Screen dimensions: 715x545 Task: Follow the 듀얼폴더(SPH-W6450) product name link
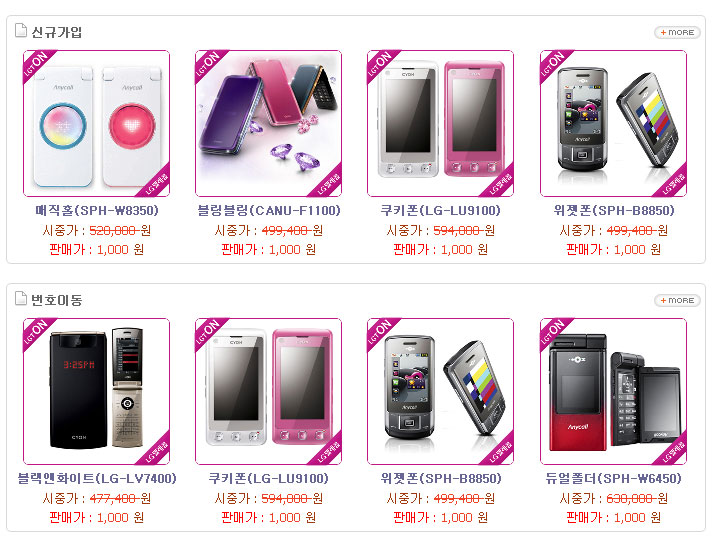(613, 478)
